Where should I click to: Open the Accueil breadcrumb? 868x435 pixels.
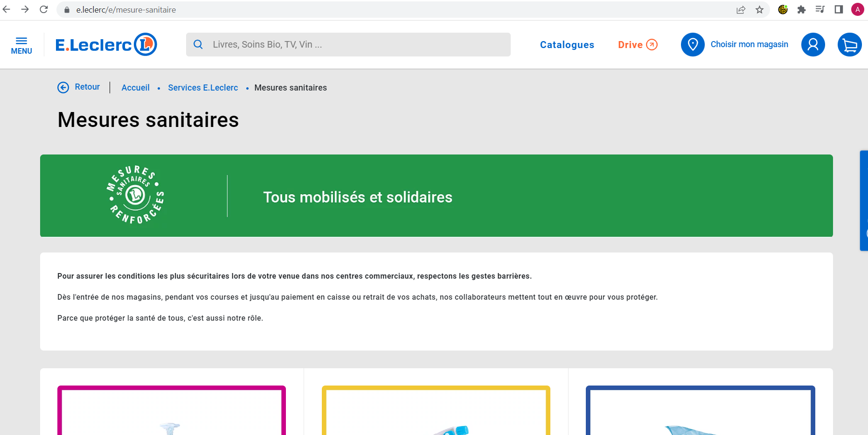coord(135,87)
